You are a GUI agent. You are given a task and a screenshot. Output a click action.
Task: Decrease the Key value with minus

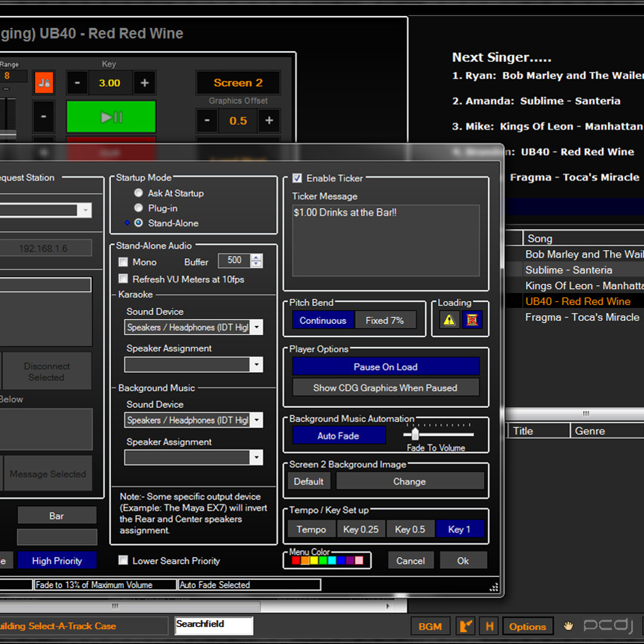77,83
